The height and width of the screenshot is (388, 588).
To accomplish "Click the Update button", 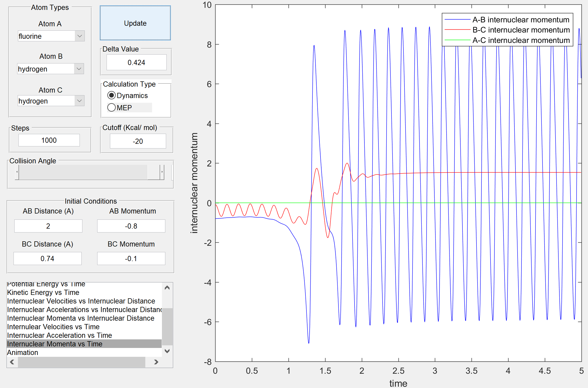I will click(x=135, y=23).
